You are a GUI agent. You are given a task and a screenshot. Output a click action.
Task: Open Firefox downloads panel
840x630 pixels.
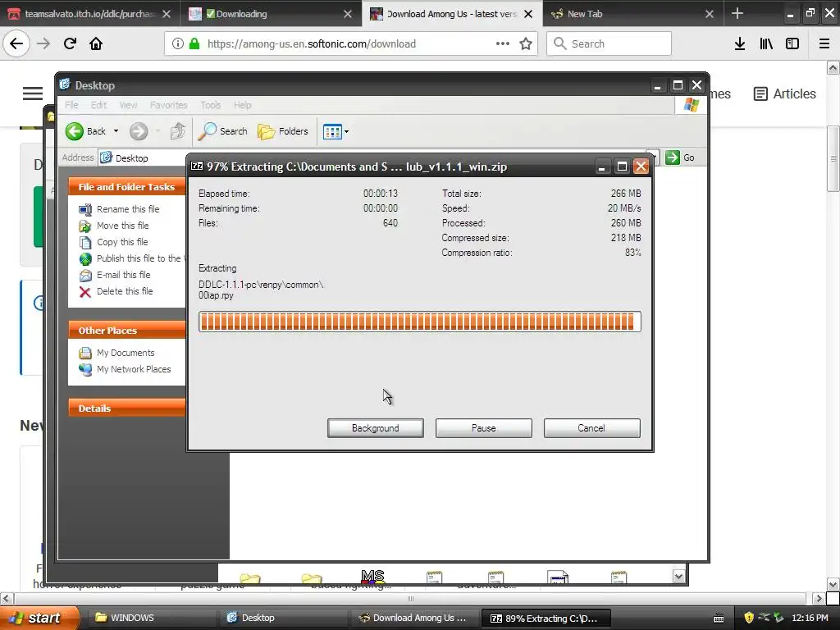point(740,43)
